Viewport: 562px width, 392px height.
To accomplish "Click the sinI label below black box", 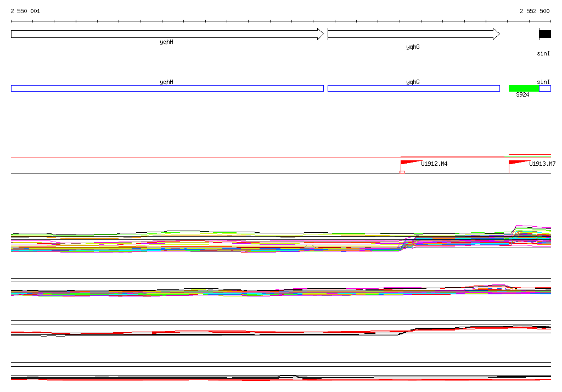I will click(x=543, y=54).
